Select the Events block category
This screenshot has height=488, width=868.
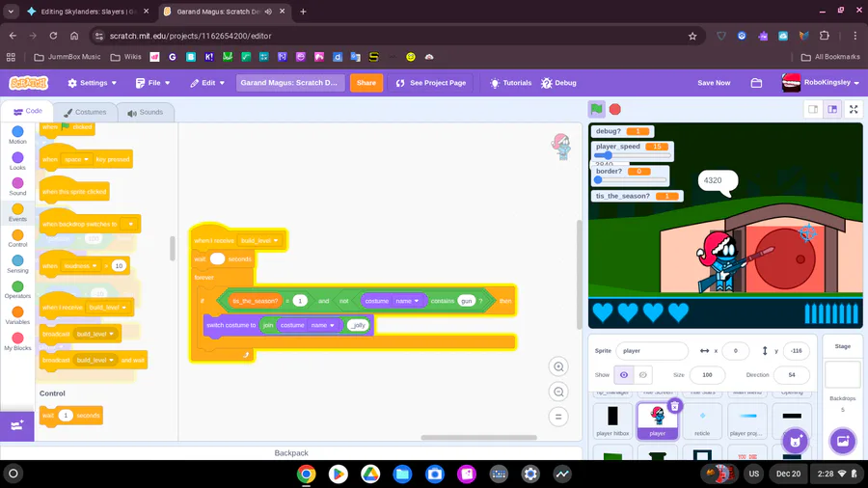click(17, 212)
